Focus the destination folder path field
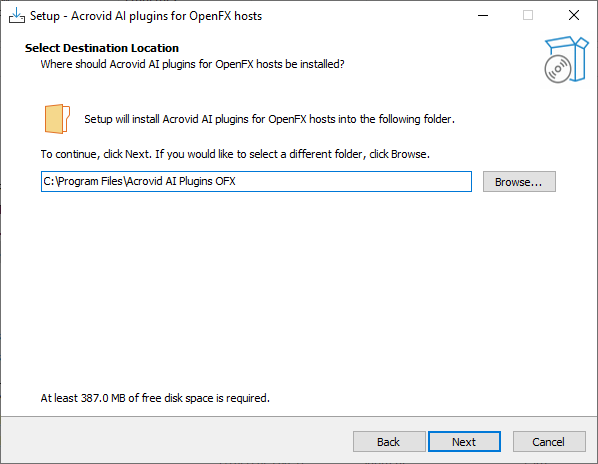This screenshot has height=464, width=598. [256, 181]
